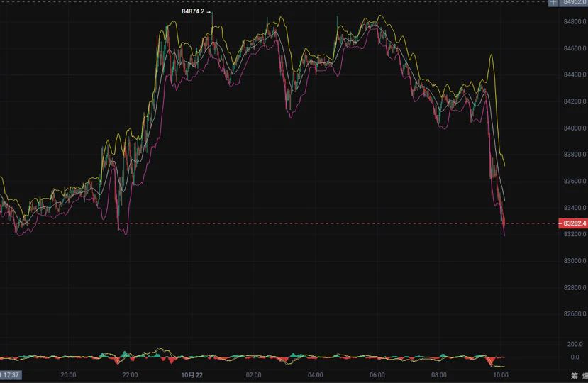Click the 84400.0 price axis label
The width and height of the screenshot is (588, 383).
pyautogui.click(x=575, y=74)
